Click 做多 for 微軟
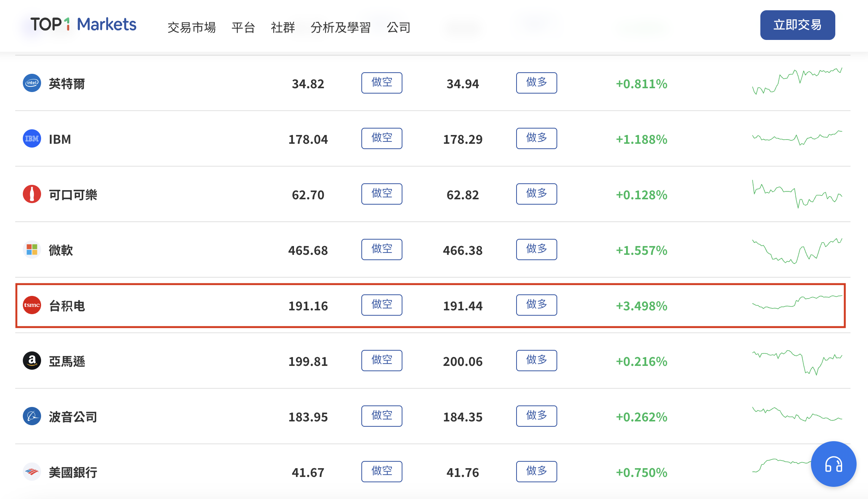868x499 pixels. click(536, 249)
